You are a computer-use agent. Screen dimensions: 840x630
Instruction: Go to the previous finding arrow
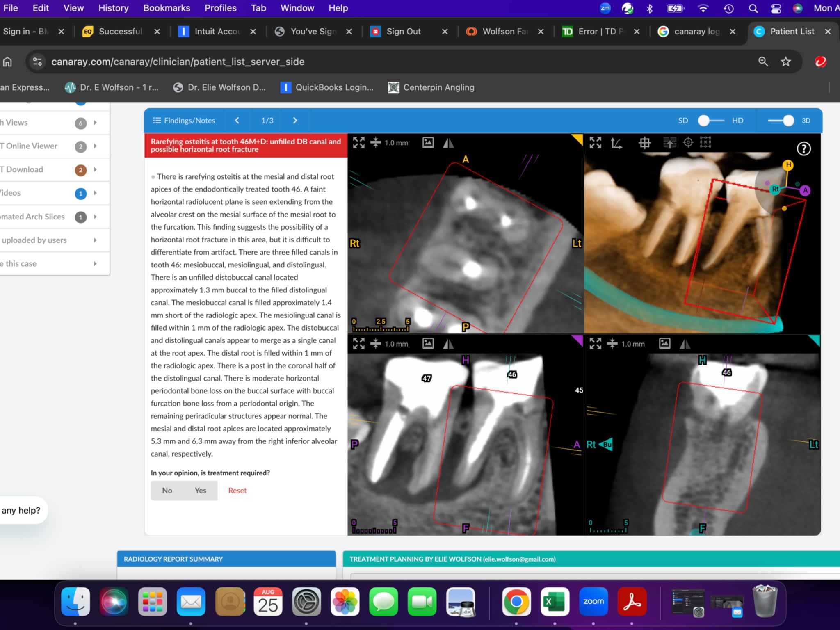point(237,121)
